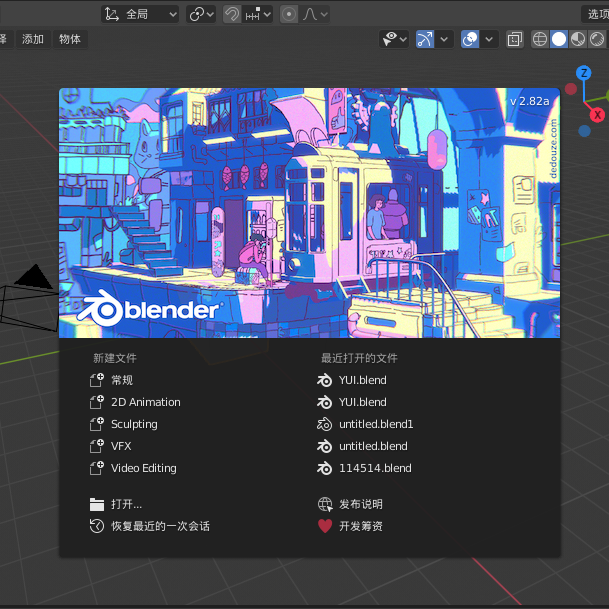Expand the overlay settings arrow
Viewport: 609px width, 609px height.
pyautogui.click(x=489, y=39)
